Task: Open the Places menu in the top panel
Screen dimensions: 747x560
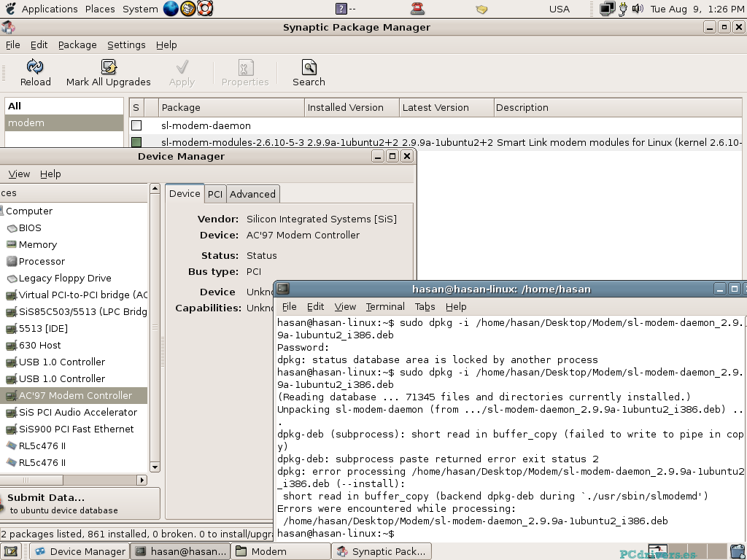Action: (100, 9)
